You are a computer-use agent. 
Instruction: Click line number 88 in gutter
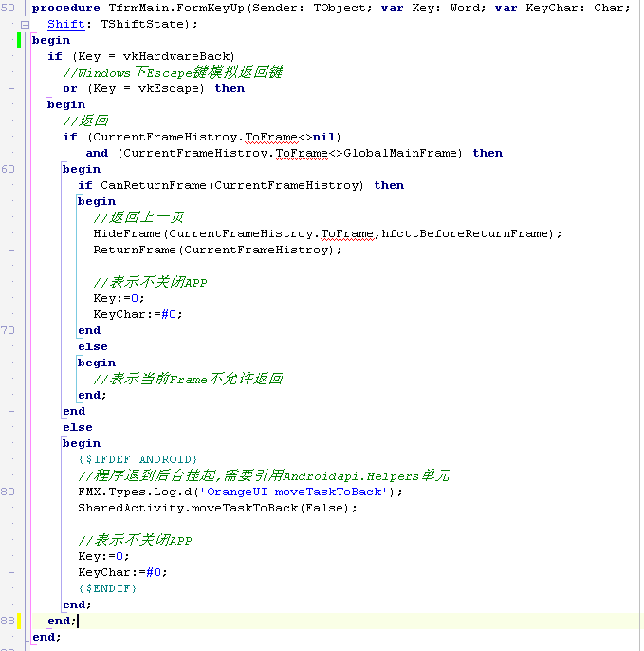pos(8,621)
